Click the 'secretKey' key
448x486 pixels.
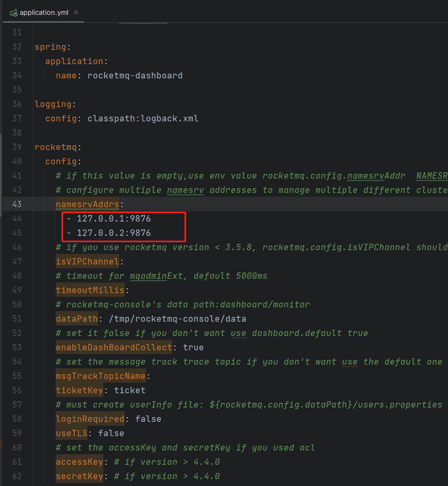coord(80,476)
